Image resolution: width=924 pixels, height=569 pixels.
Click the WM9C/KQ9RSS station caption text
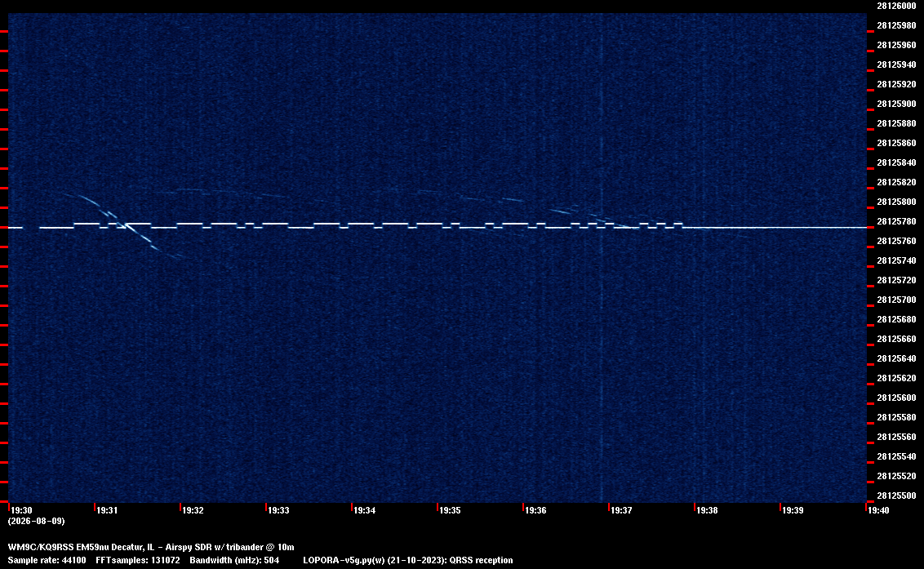point(151,547)
